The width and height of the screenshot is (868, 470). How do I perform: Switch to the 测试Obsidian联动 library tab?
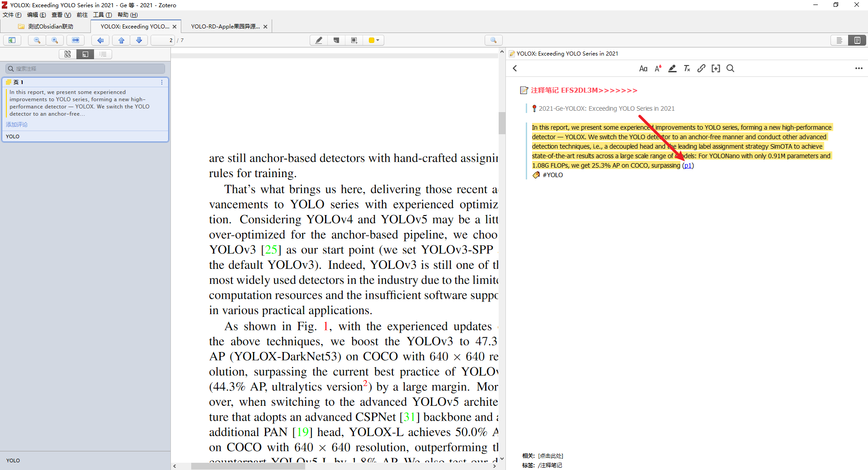(46, 27)
